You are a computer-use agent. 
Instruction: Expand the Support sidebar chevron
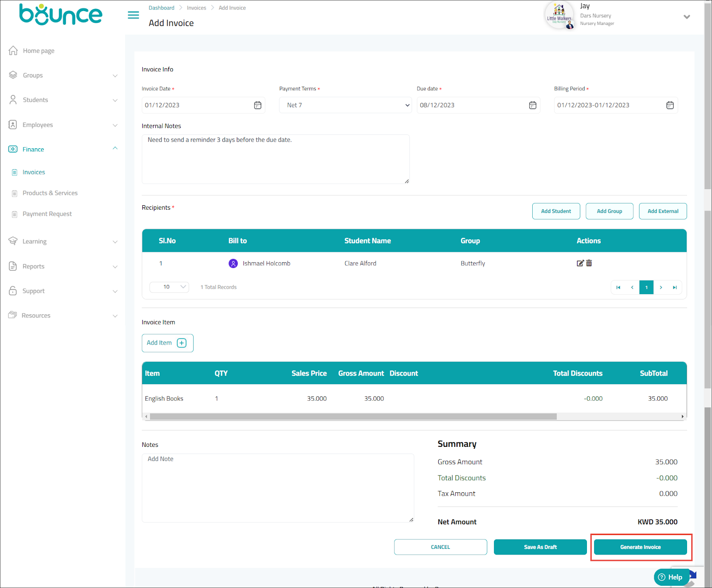[x=115, y=291]
